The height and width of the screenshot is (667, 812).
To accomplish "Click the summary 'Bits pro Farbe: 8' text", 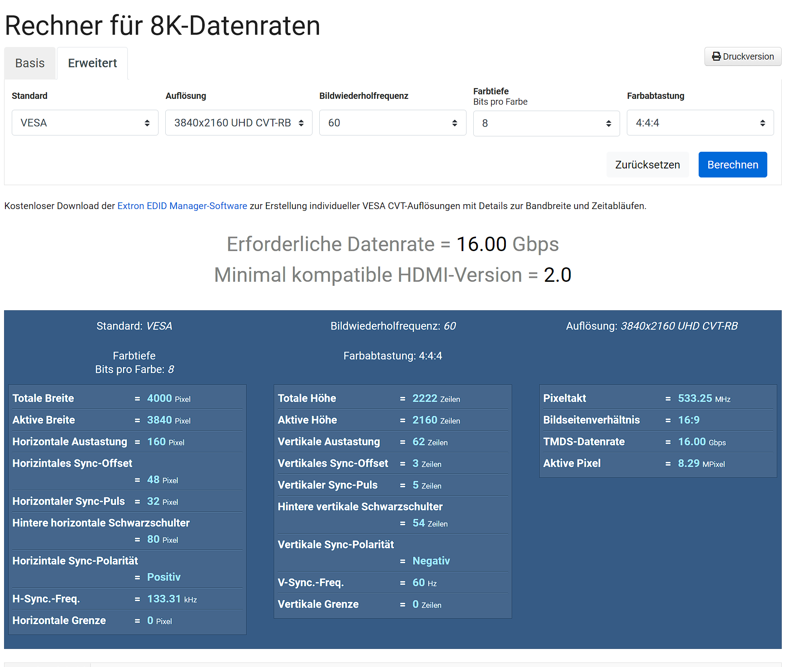I will point(134,369).
